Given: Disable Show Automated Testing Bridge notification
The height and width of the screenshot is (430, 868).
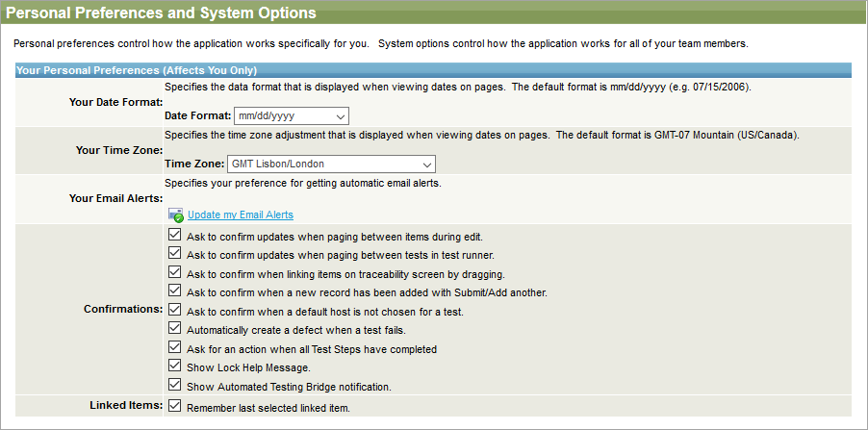Looking at the screenshot, I should click(174, 386).
